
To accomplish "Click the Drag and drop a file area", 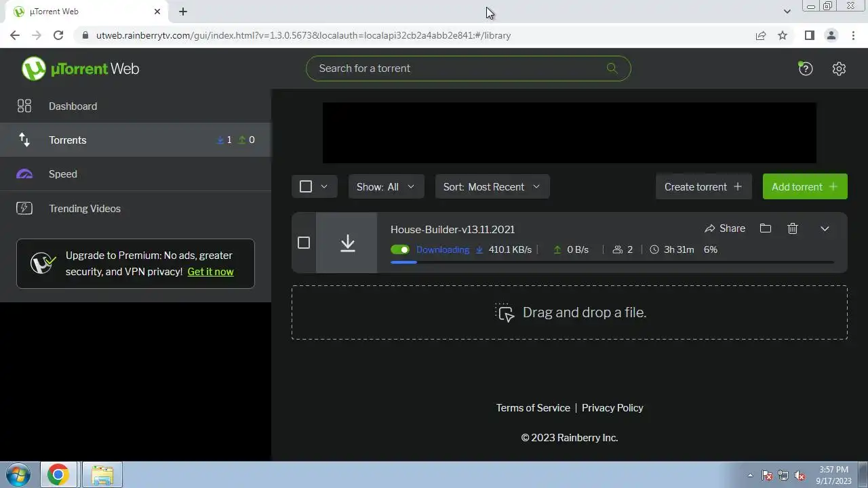I will pos(570,312).
